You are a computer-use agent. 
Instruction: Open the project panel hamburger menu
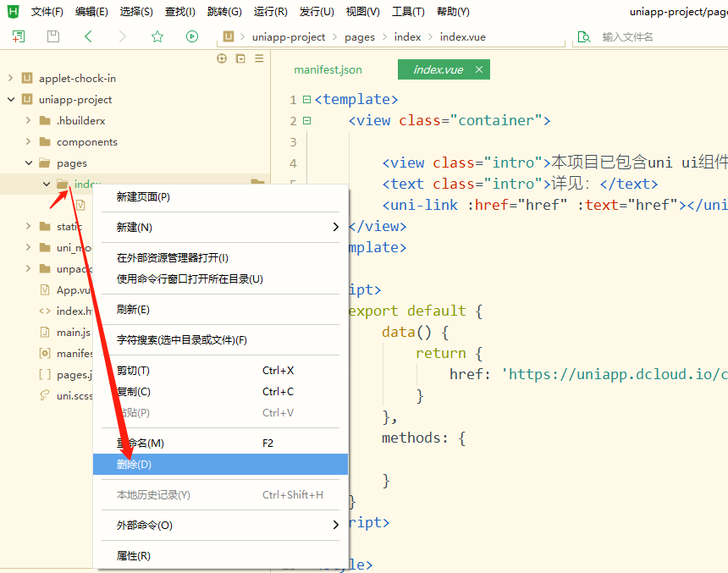point(259,58)
